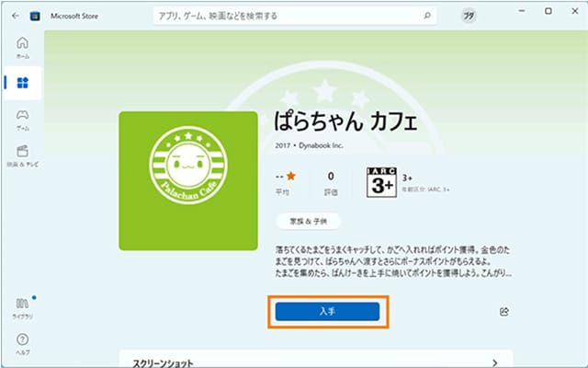Open the Library in the sidebar
The image size is (588, 368).
[22, 308]
